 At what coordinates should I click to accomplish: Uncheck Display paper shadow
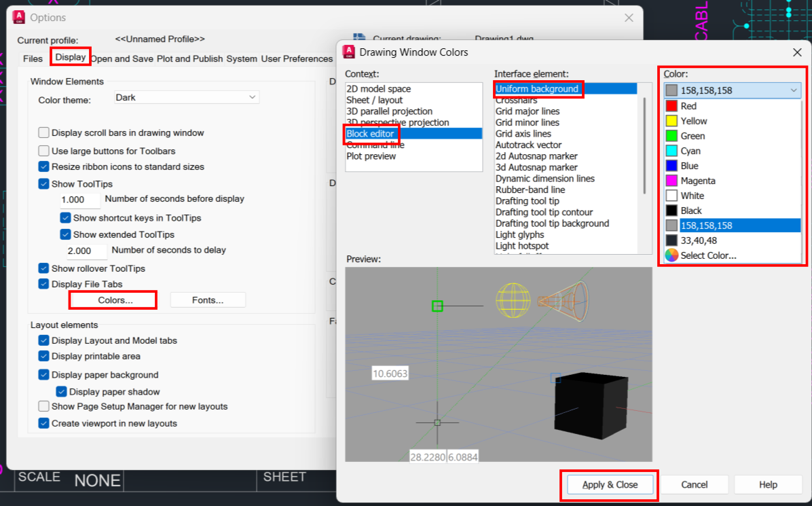tap(62, 391)
